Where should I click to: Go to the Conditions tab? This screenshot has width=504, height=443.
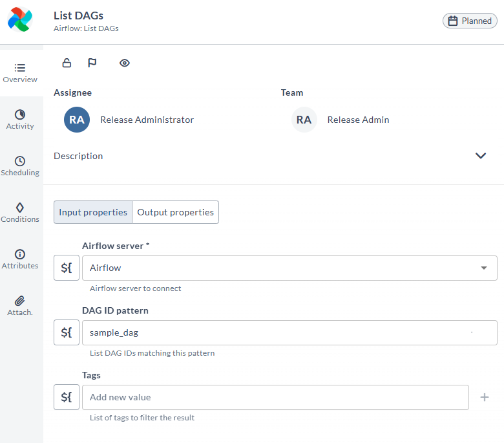click(20, 213)
